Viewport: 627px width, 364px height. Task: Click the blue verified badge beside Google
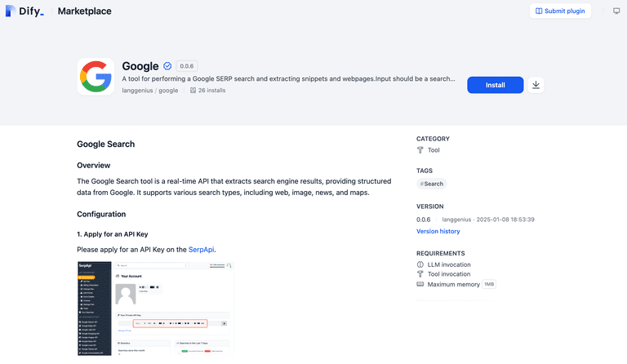[167, 66]
